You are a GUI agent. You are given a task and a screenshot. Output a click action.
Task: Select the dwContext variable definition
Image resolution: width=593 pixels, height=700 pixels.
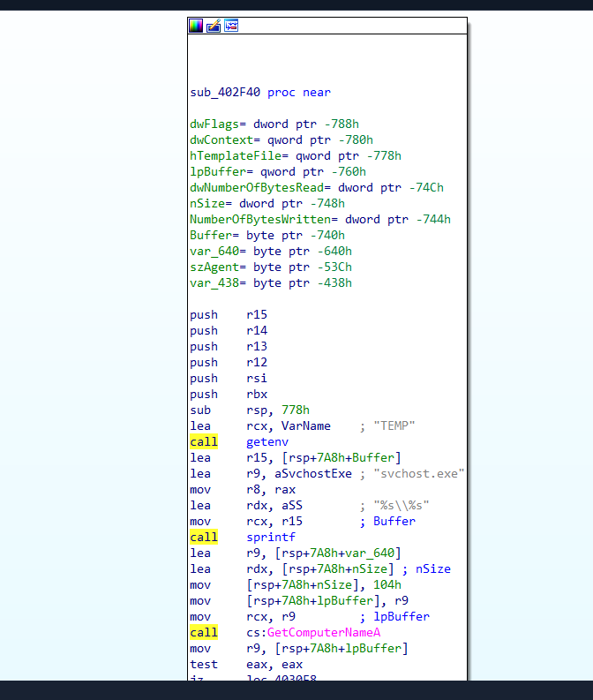pos(281,140)
